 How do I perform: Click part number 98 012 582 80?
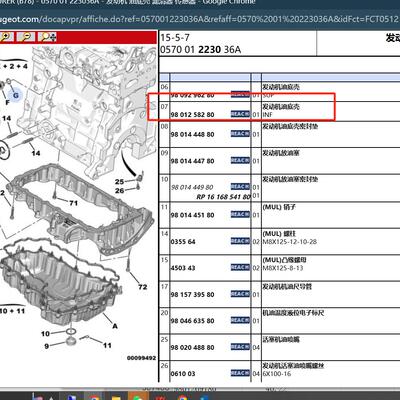(192, 115)
